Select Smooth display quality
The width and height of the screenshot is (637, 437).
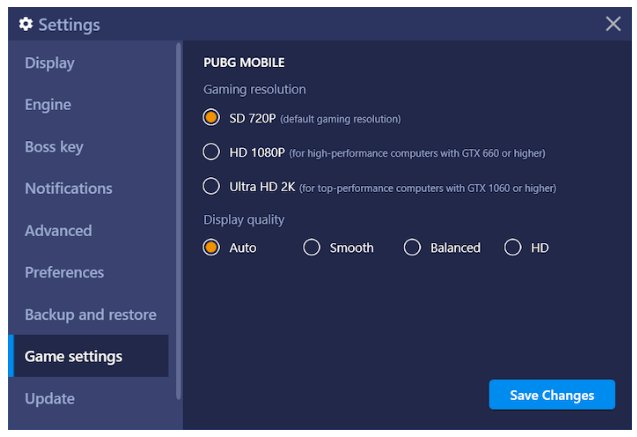pos(312,247)
